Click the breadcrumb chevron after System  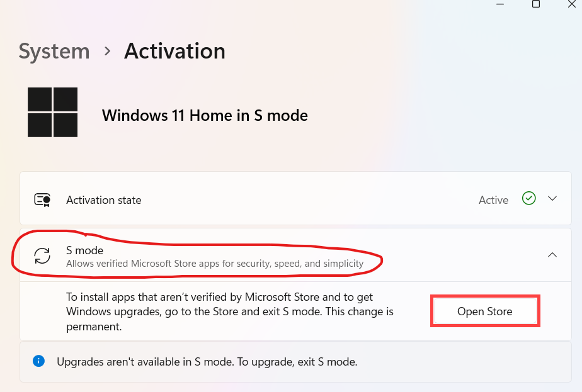click(x=108, y=51)
